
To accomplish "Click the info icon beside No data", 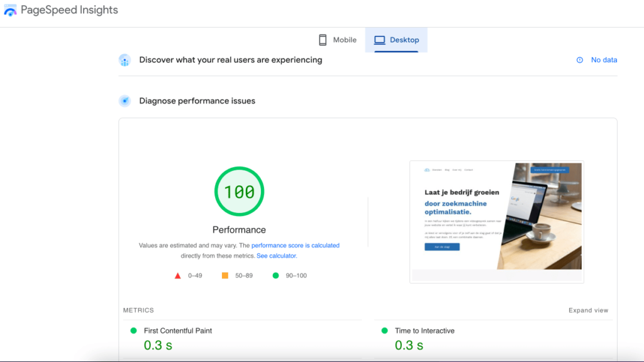I will coord(580,60).
